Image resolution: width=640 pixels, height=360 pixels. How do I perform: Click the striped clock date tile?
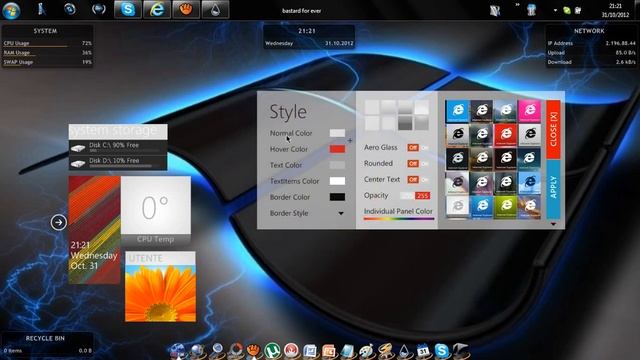point(94,230)
